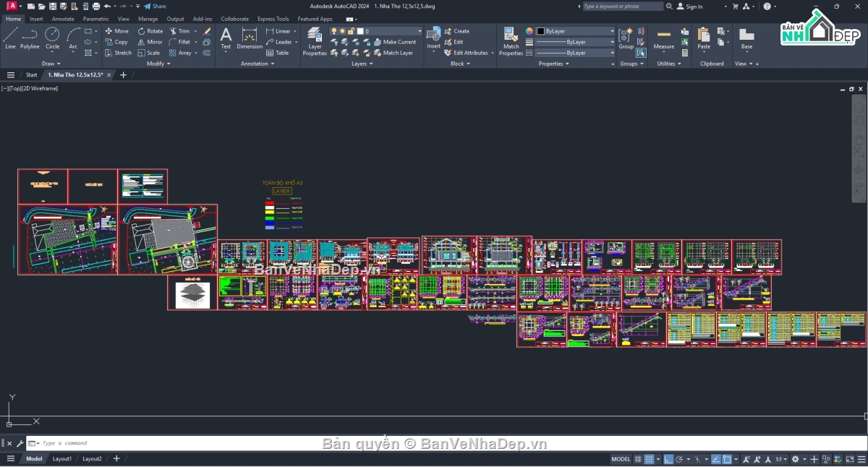This screenshot has width=868, height=467.
Task: Activate the Polyline tool
Action: pyautogui.click(x=30, y=38)
